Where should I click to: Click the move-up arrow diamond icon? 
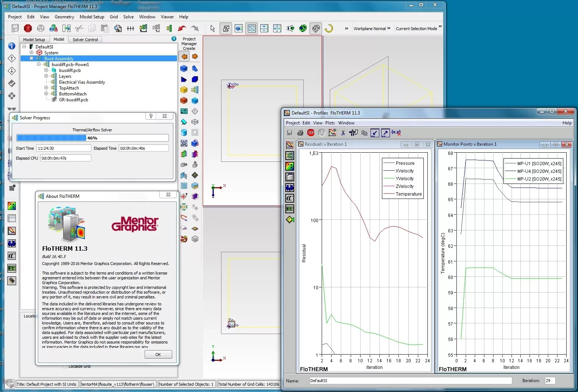coord(12,58)
